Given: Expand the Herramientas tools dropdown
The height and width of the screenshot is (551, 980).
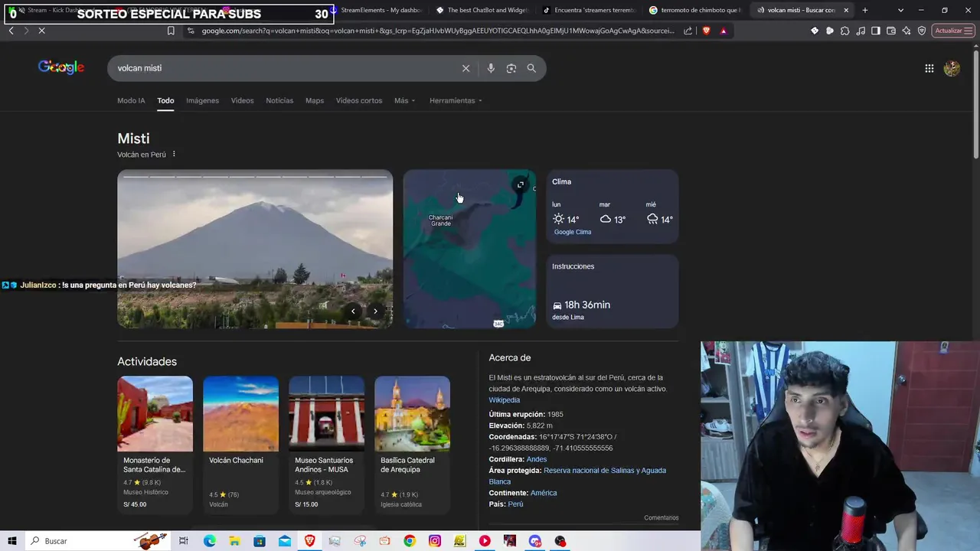Looking at the screenshot, I should 456,100.
